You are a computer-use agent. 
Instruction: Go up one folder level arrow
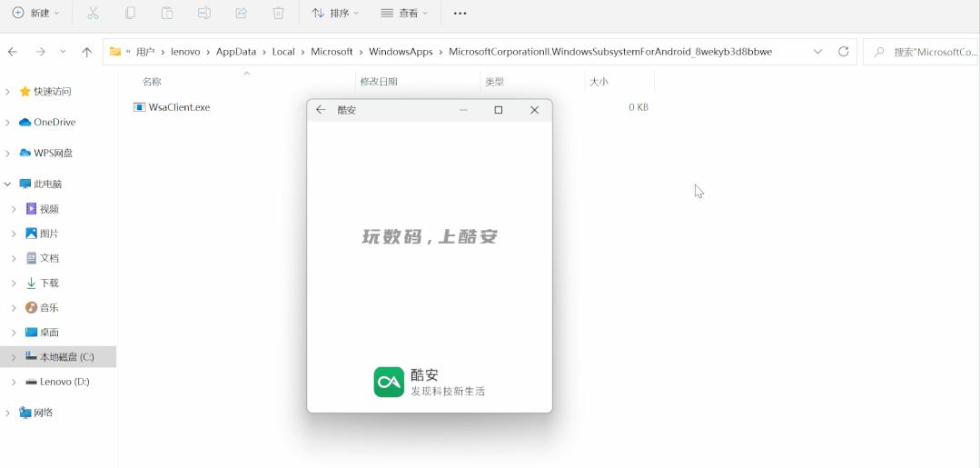[87, 52]
